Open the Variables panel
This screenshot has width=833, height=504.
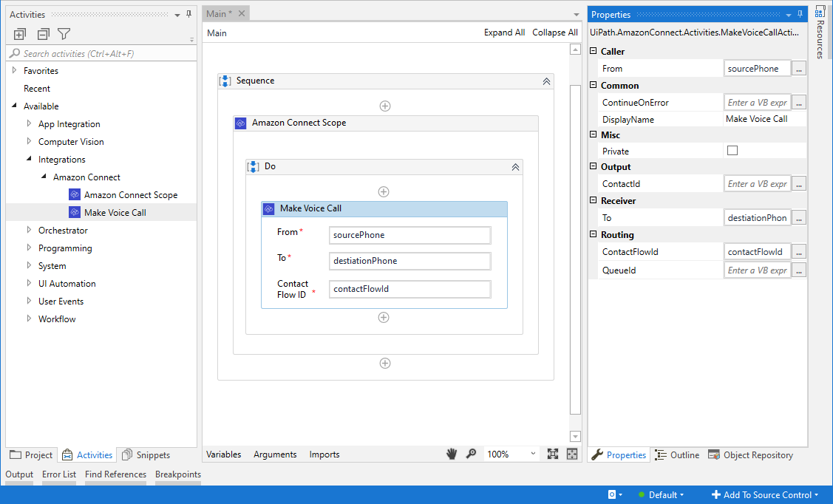(x=224, y=454)
